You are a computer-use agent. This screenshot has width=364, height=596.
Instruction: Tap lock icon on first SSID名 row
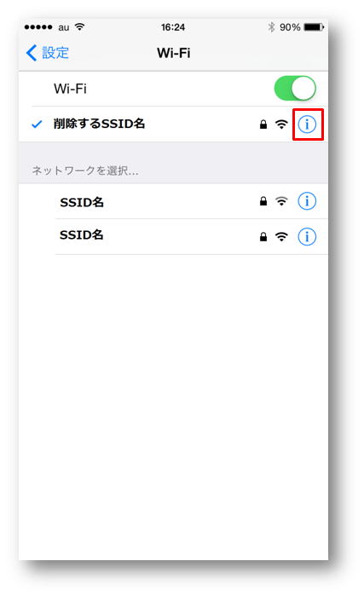coord(263,201)
